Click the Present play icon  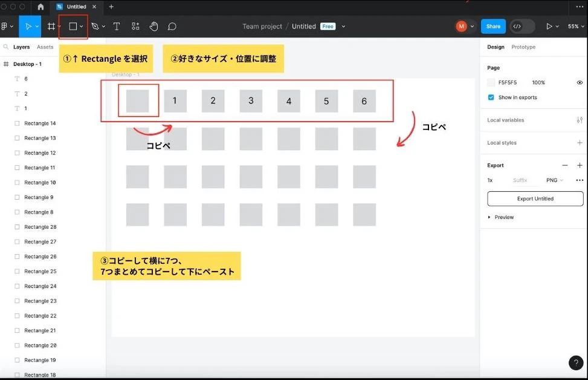click(549, 26)
